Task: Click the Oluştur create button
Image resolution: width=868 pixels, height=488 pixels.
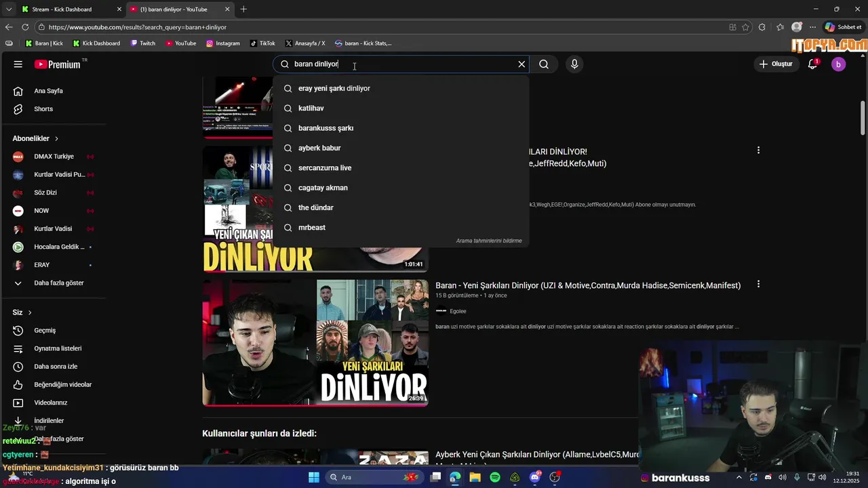Action: [776, 64]
